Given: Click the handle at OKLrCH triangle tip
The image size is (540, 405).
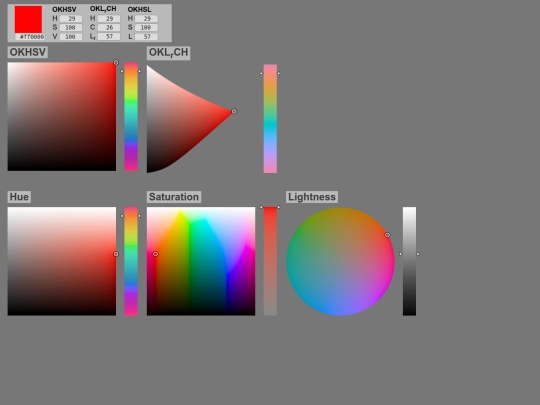Looking at the screenshot, I should 234,111.
